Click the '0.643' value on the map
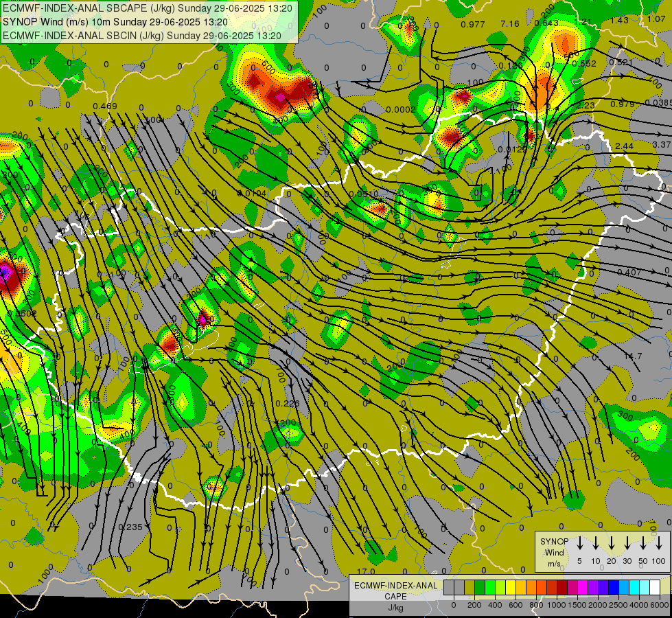The height and width of the screenshot is (618, 672). [x=546, y=23]
